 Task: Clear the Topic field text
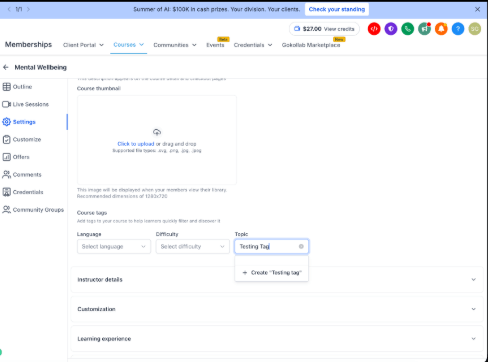[x=301, y=246]
